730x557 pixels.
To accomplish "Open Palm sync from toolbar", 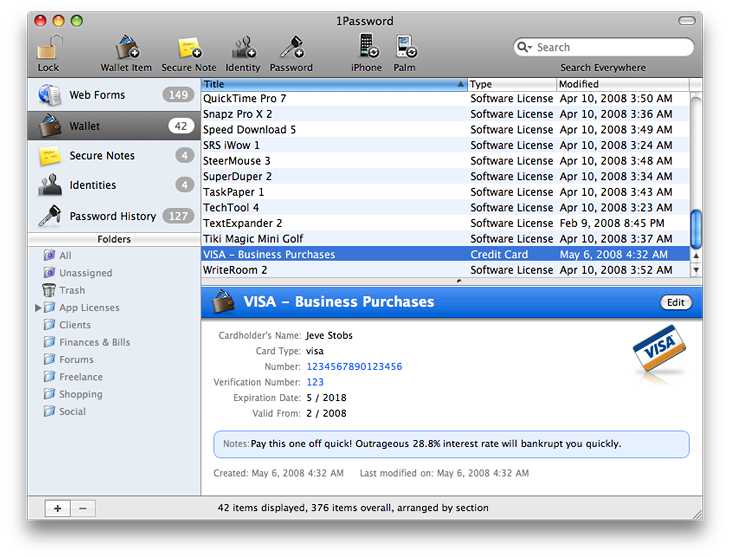I will coord(405,47).
